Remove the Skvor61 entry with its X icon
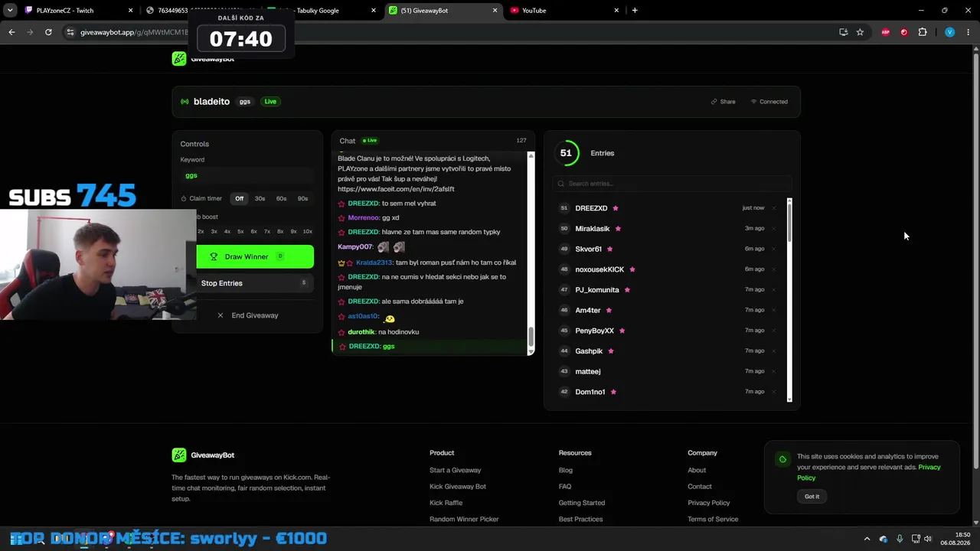This screenshot has width=980, height=551. click(x=773, y=249)
